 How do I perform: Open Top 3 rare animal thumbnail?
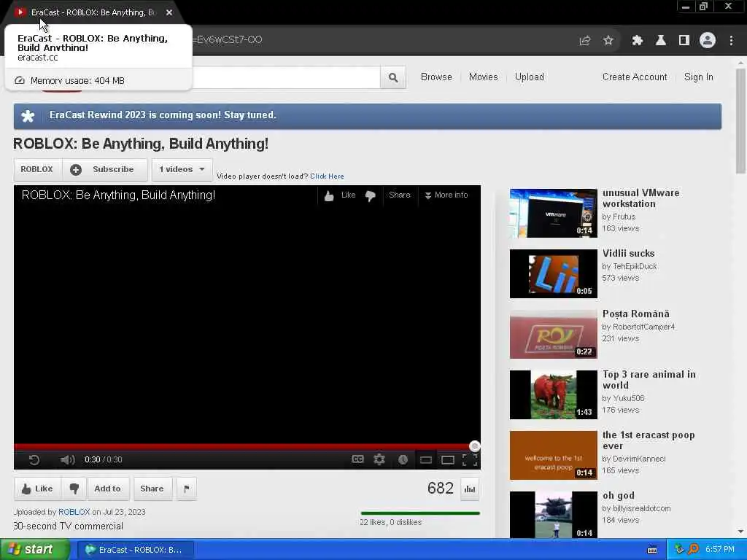point(553,394)
